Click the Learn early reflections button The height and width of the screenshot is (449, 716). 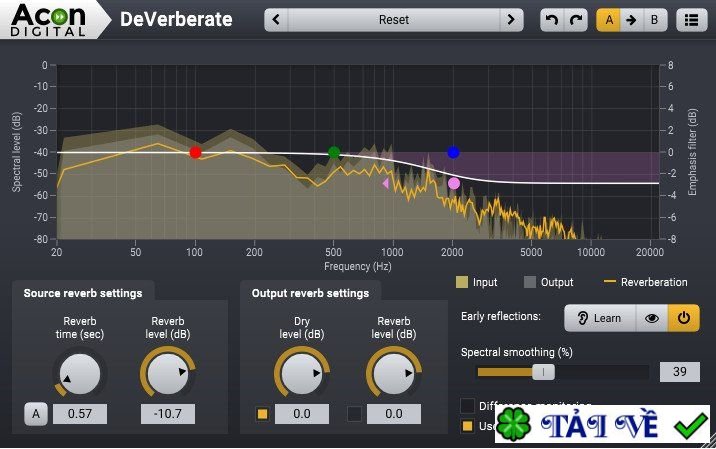(x=600, y=318)
